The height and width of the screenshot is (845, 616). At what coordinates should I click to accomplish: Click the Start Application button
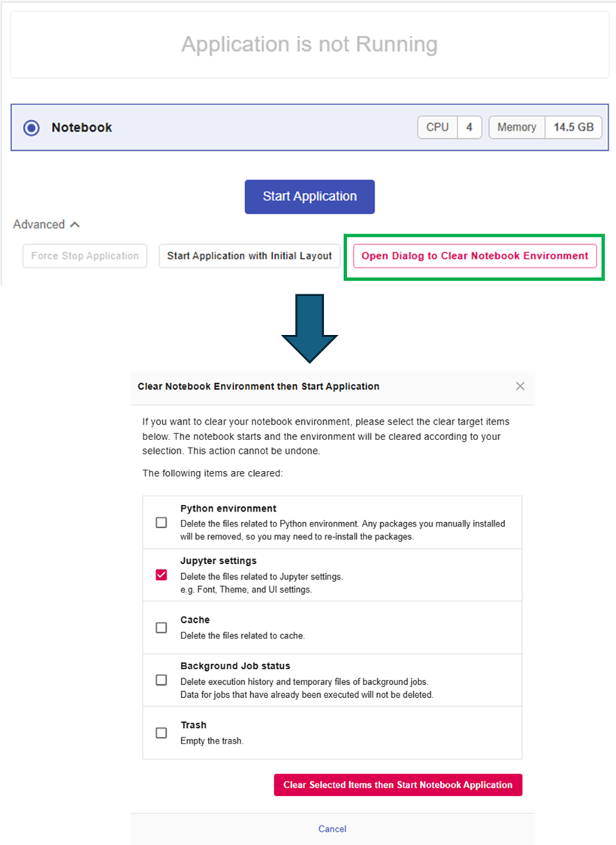click(x=310, y=197)
